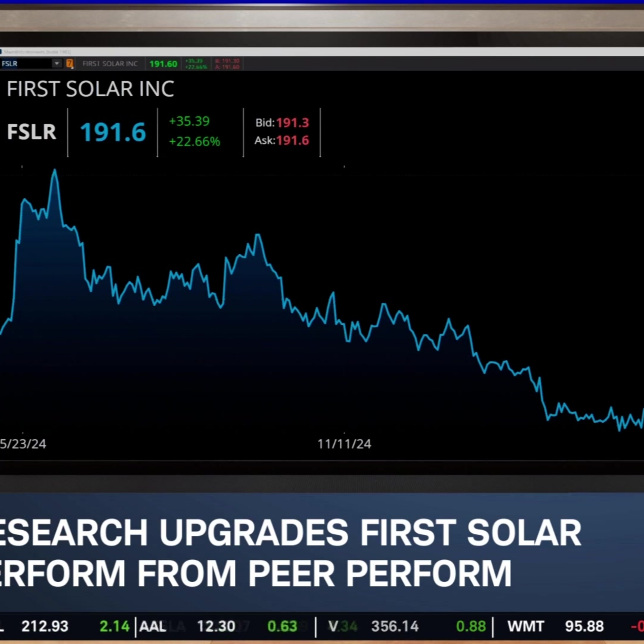Click the application window title bar

(322, 52)
